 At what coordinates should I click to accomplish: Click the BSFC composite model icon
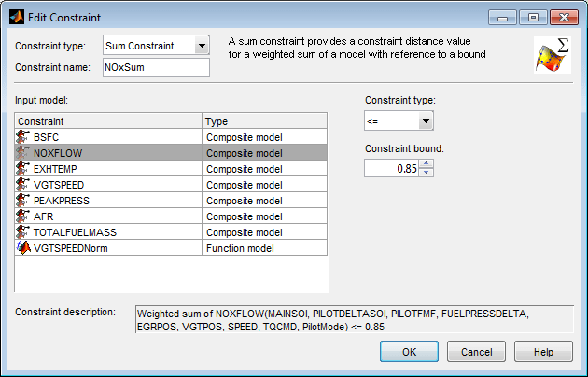(x=23, y=137)
